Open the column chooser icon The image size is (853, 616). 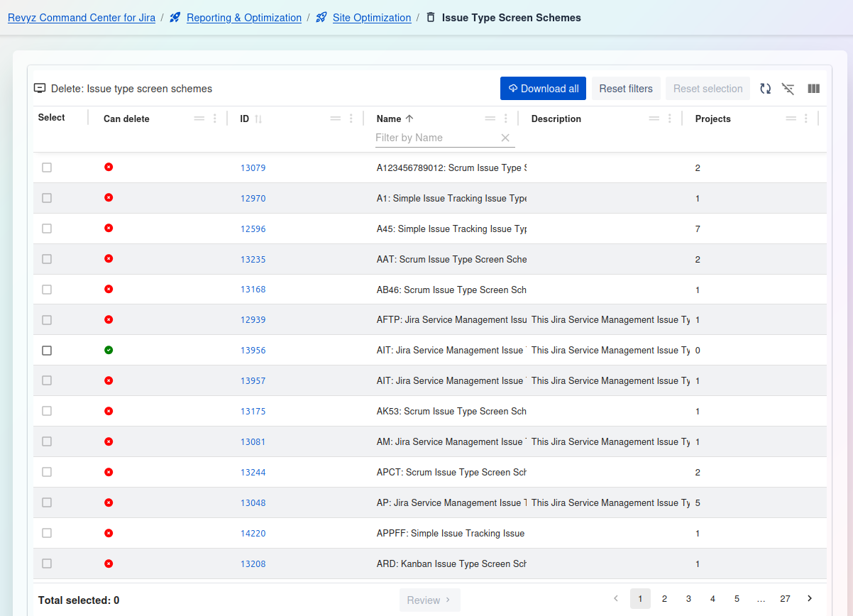pyautogui.click(x=813, y=89)
